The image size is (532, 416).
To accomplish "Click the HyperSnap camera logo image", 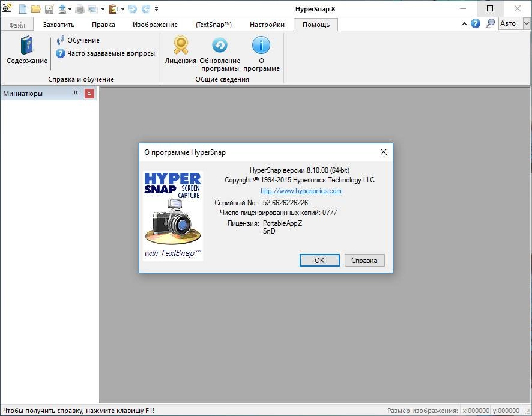I will coord(173,216).
